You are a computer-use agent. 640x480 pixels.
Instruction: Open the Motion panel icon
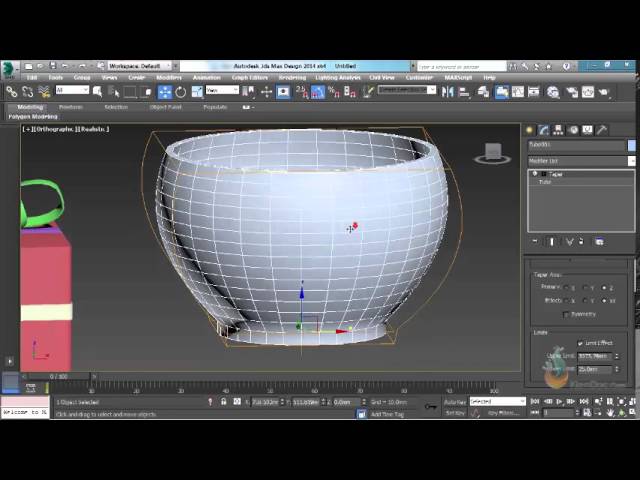coord(573,130)
